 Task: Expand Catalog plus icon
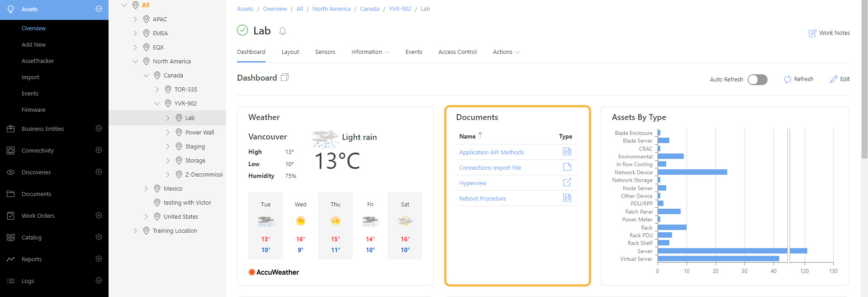[99, 237]
